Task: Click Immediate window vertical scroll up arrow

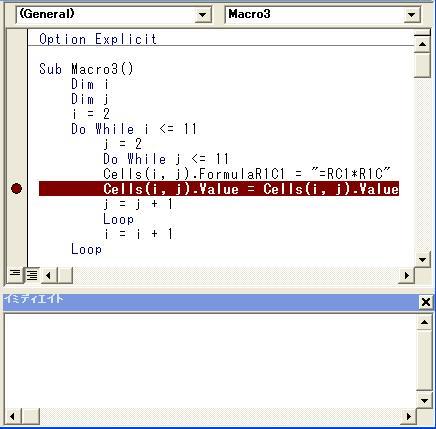Action: (x=424, y=322)
